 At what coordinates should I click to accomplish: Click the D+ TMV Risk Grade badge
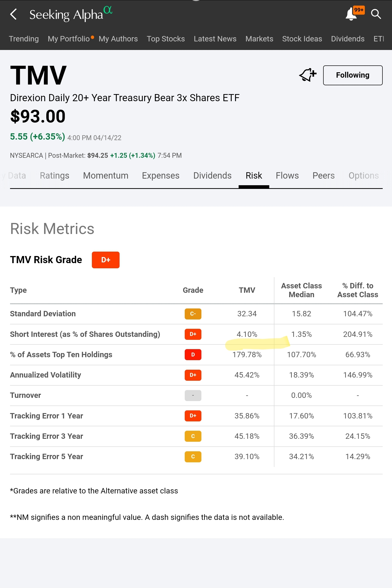pyautogui.click(x=106, y=260)
